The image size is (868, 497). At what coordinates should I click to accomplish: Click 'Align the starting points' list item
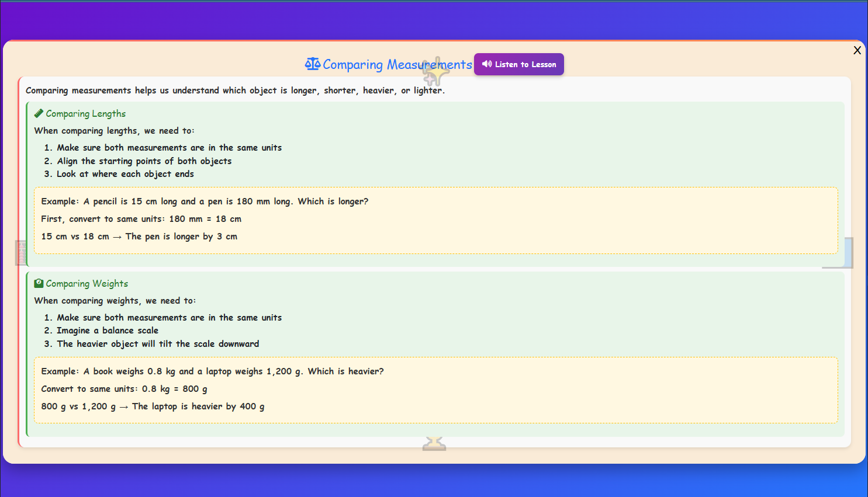(144, 161)
